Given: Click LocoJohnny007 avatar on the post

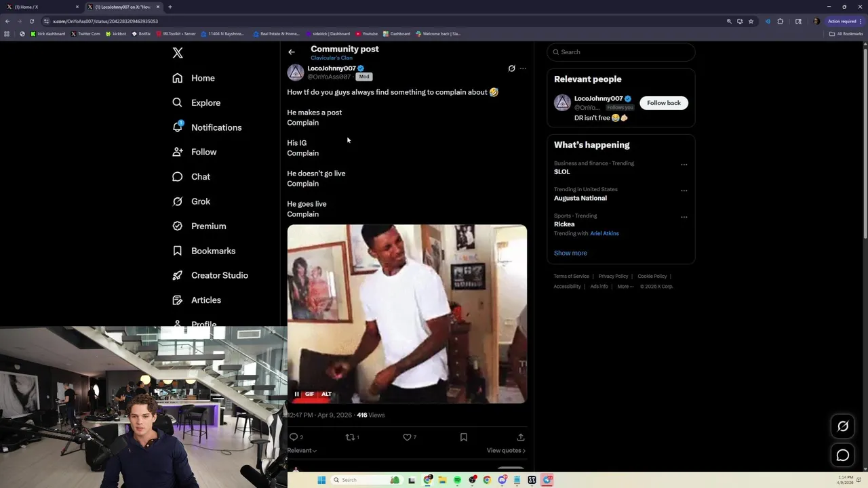Looking at the screenshot, I should point(296,72).
